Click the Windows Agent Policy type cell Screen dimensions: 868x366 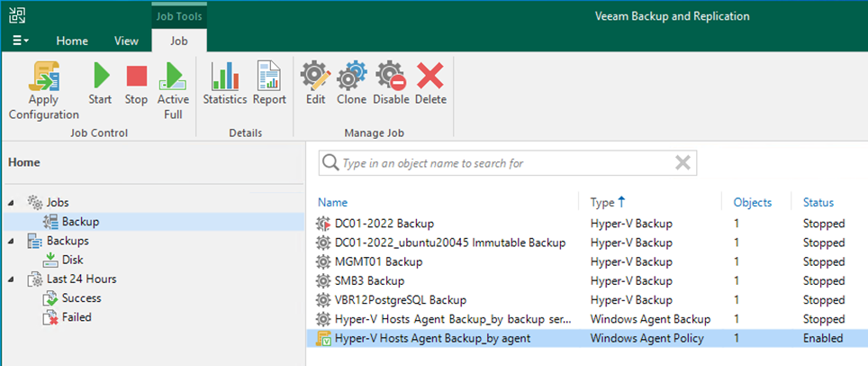pos(647,338)
